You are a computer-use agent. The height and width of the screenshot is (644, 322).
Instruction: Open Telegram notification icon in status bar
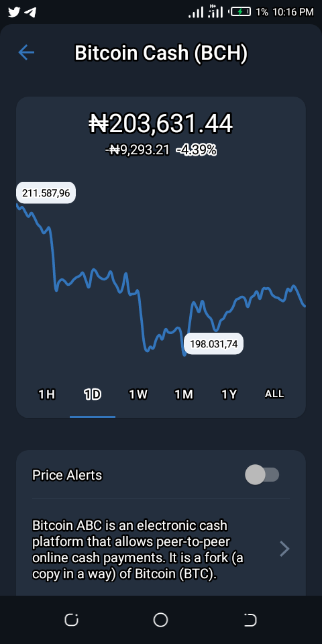click(x=30, y=13)
